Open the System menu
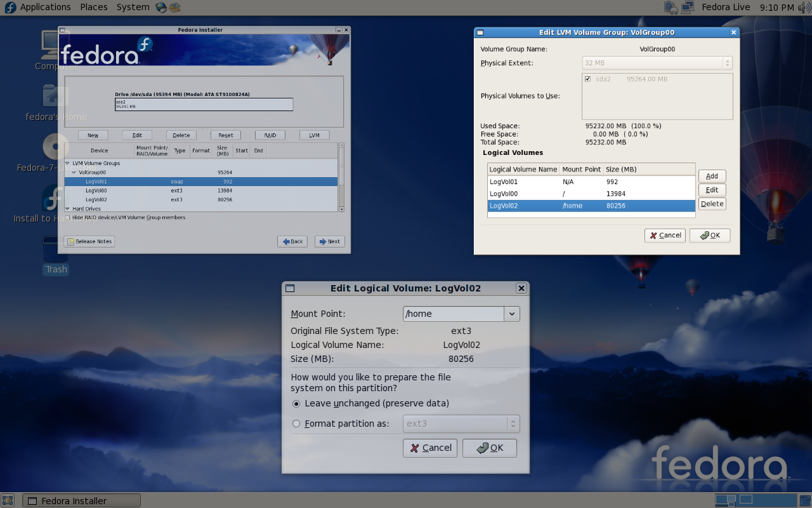This screenshot has width=812, height=508. pyautogui.click(x=133, y=8)
